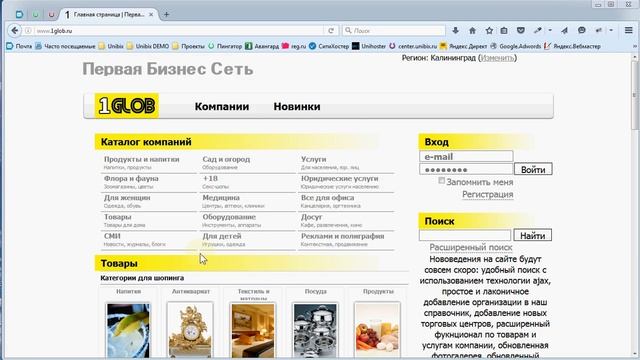
Task: Open the center.unibix.ru bookmark
Action: pos(413,46)
